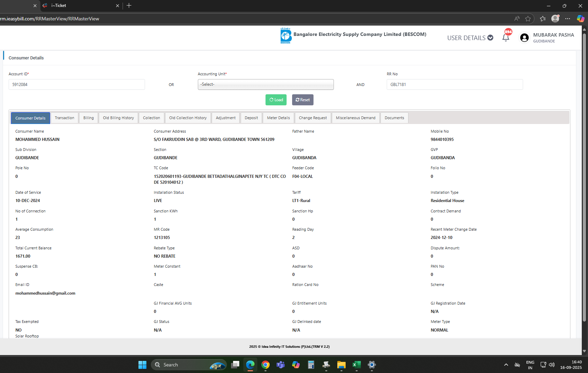Open File Explorer from the taskbar
Image resolution: width=588 pixels, height=373 pixels.
click(x=341, y=365)
